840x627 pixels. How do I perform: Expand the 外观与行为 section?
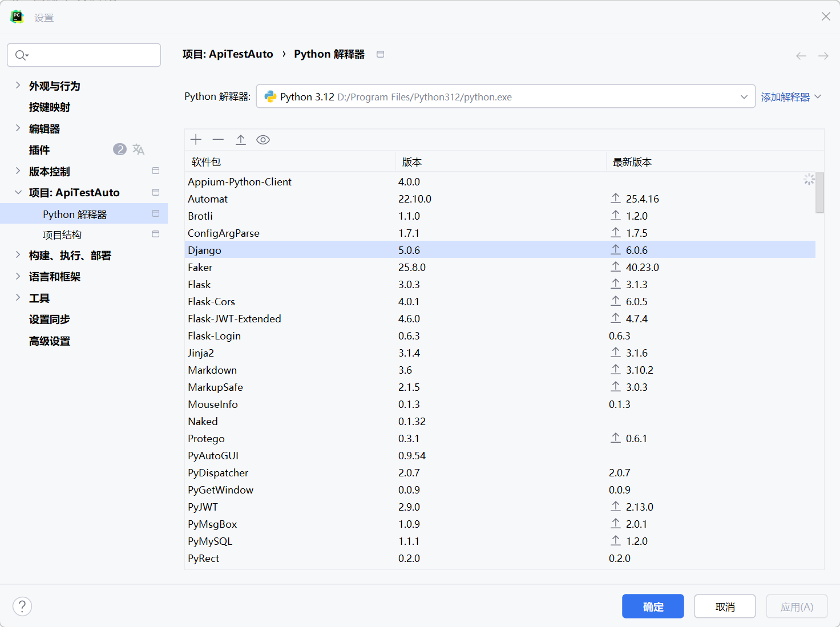click(18, 86)
